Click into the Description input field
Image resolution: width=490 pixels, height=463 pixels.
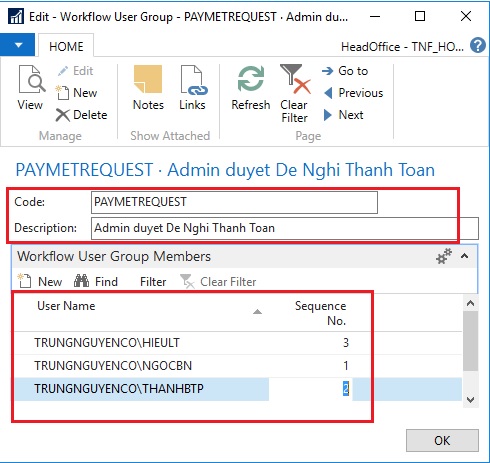click(x=285, y=228)
